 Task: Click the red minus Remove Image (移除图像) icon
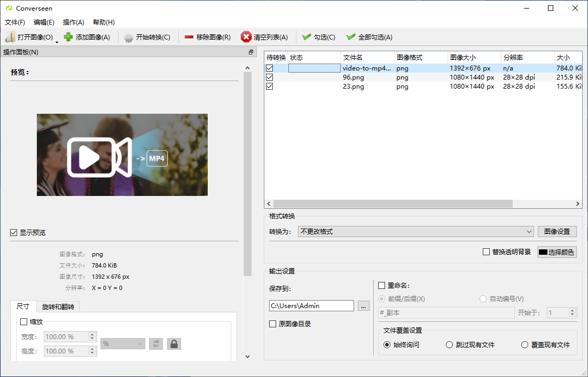tap(189, 37)
